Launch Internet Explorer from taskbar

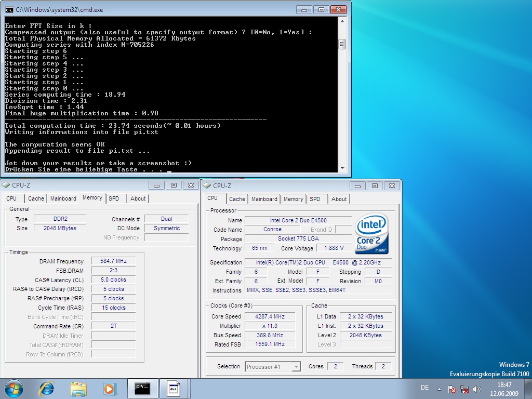pyautogui.click(x=46, y=389)
